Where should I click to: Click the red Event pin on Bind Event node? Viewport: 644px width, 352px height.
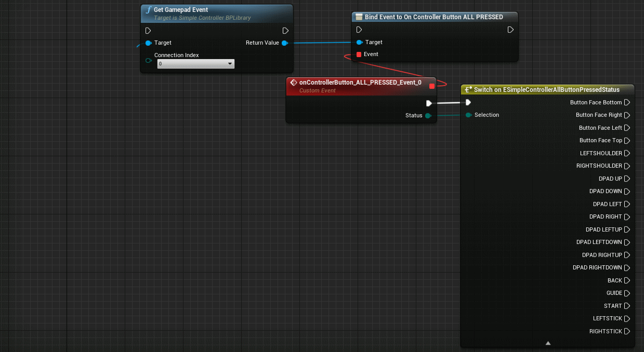(359, 55)
